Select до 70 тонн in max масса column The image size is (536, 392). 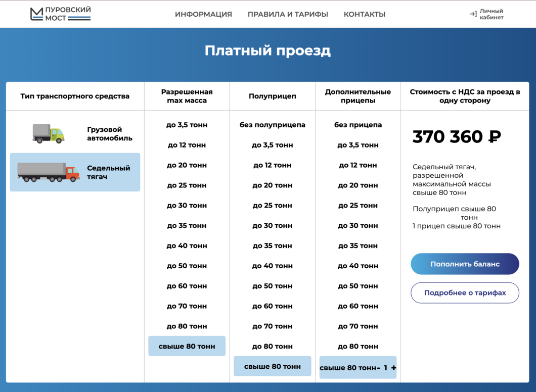pyautogui.click(x=187, y=306)
